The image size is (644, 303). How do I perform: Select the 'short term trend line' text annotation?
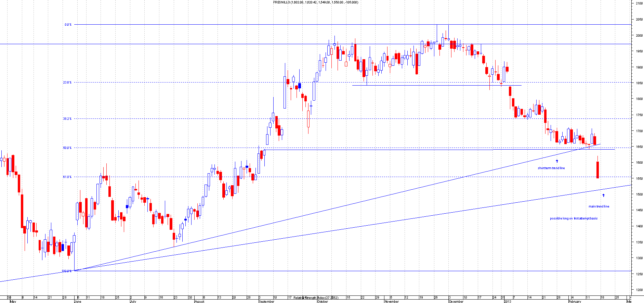(551, 168)
